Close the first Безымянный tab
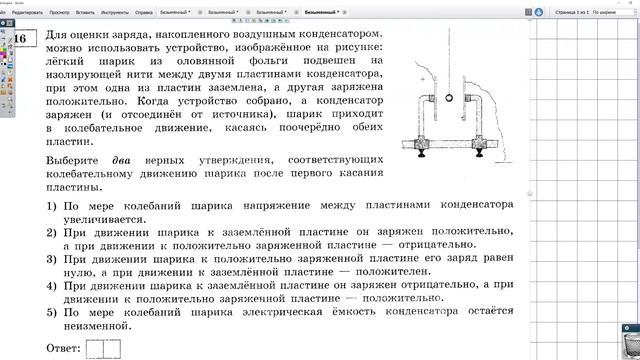Viewport: 640px width, 360px height. point(200,12)
